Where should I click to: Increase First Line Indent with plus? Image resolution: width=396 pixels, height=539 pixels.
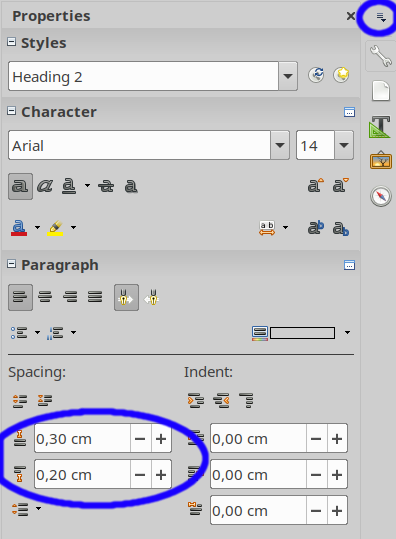tap(337, 511)
